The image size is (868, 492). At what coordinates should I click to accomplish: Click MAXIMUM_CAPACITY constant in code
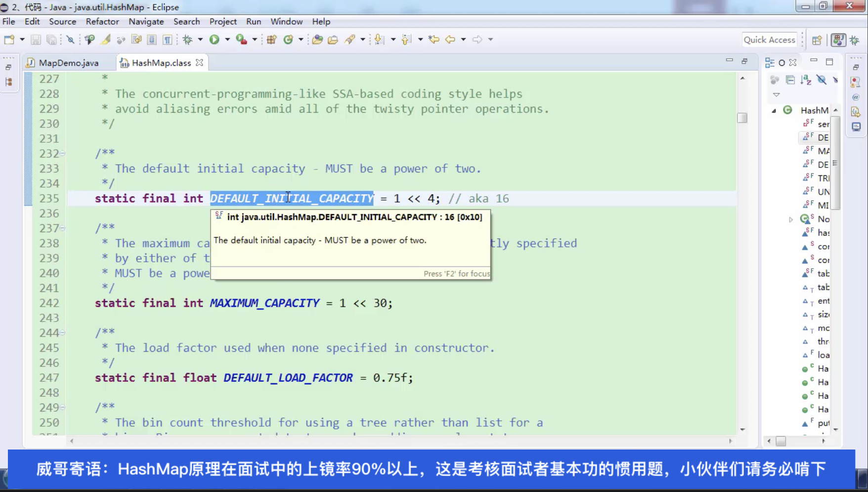pos(264,303)
